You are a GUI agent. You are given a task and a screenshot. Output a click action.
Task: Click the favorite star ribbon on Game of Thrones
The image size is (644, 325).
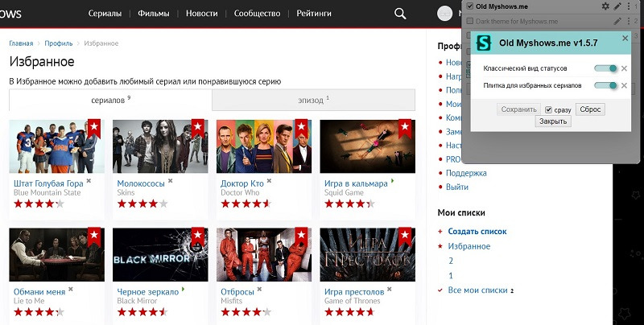pyautogui.click(x=405, y=237)
